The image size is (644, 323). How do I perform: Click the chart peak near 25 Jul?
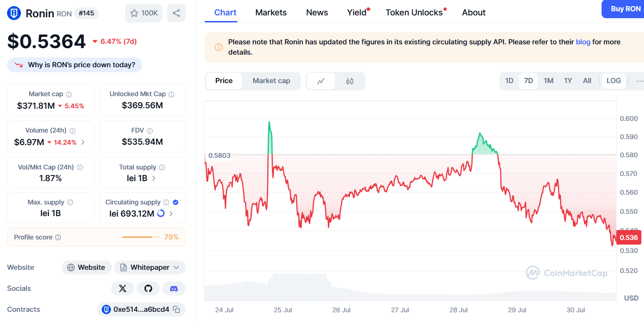coord(269,123)
